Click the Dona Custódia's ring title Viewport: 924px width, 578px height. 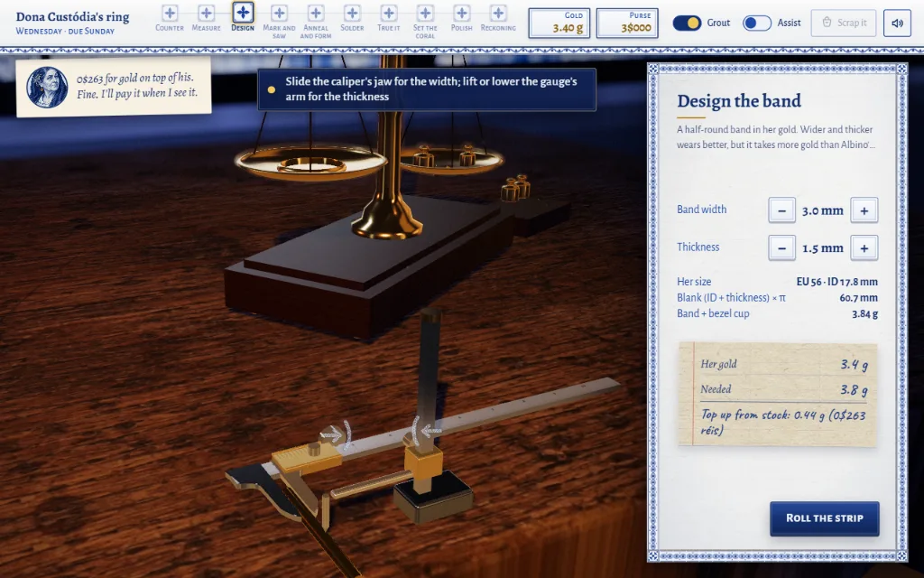pos(72,16)
